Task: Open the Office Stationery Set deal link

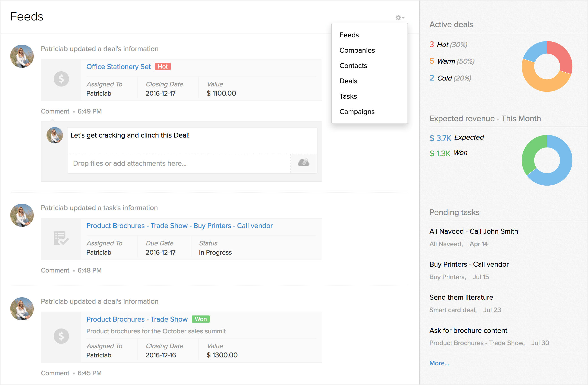Action: click(118, 66)
